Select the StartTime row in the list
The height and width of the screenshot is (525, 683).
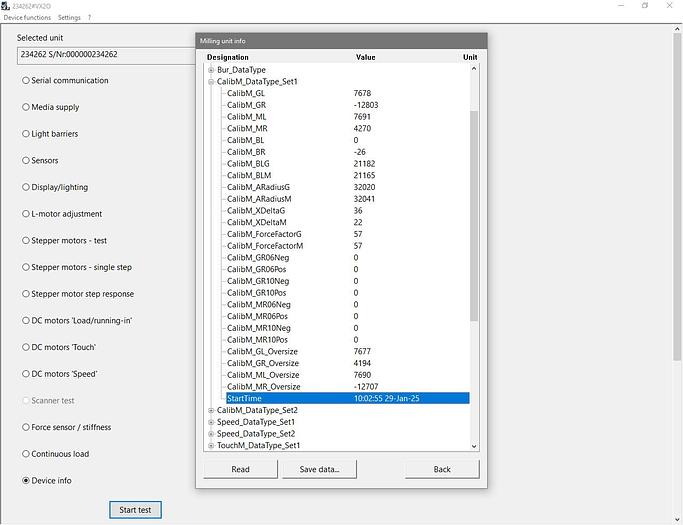pyautogui.click(x=340, y=398)
